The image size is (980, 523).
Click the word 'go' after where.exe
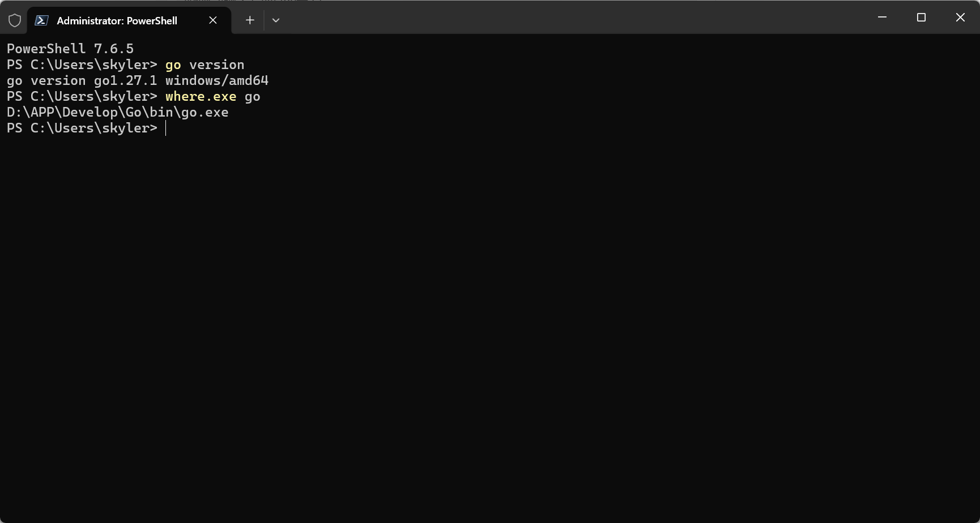tap(253, 97)
